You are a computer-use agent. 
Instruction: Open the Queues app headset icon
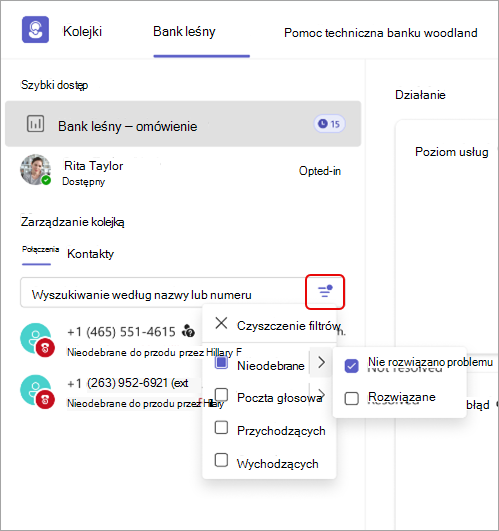click(36, 30)
